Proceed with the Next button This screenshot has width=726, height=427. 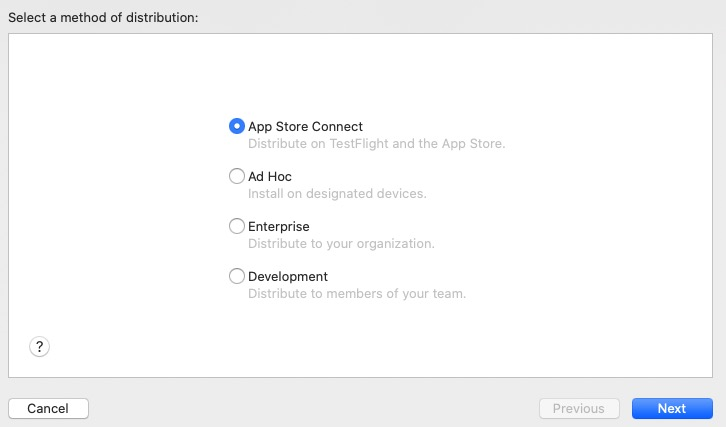672,408
